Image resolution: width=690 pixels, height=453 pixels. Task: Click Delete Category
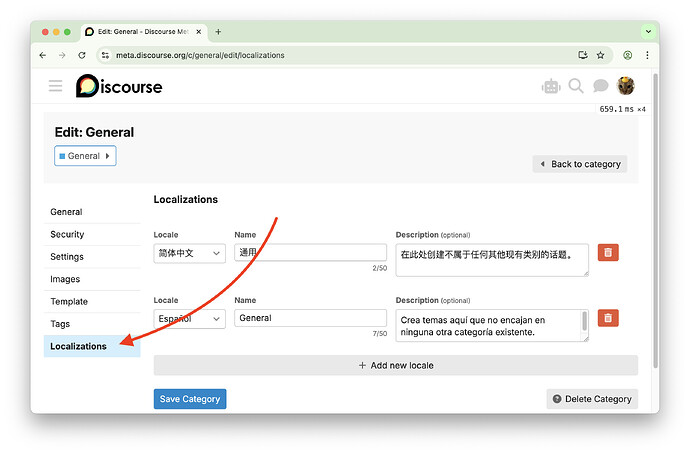[592, 399]
